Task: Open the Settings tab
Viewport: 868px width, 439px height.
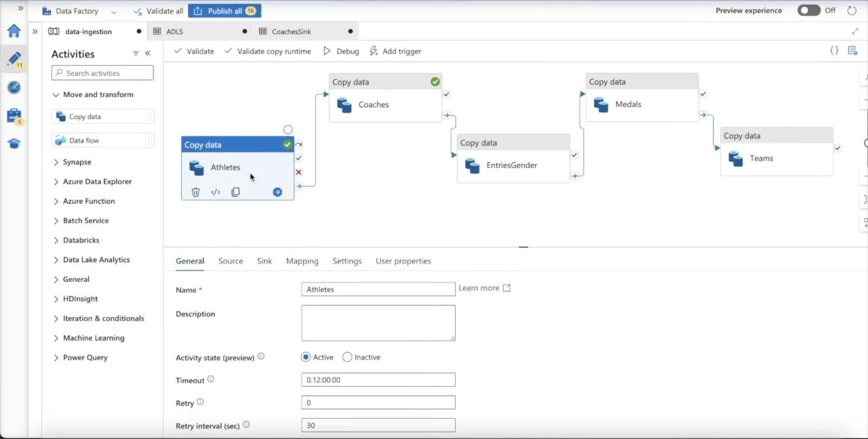Action: (347, 261)
